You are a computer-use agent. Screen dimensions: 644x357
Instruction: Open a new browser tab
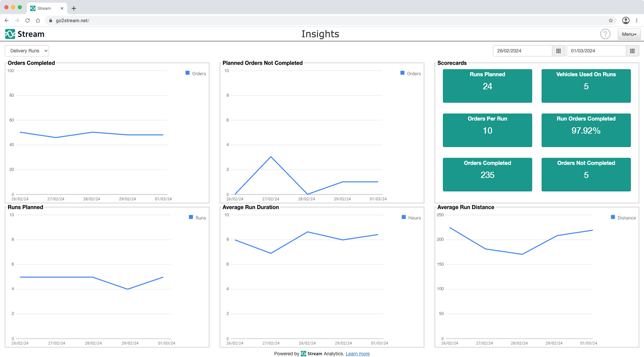tap(74, 8)
